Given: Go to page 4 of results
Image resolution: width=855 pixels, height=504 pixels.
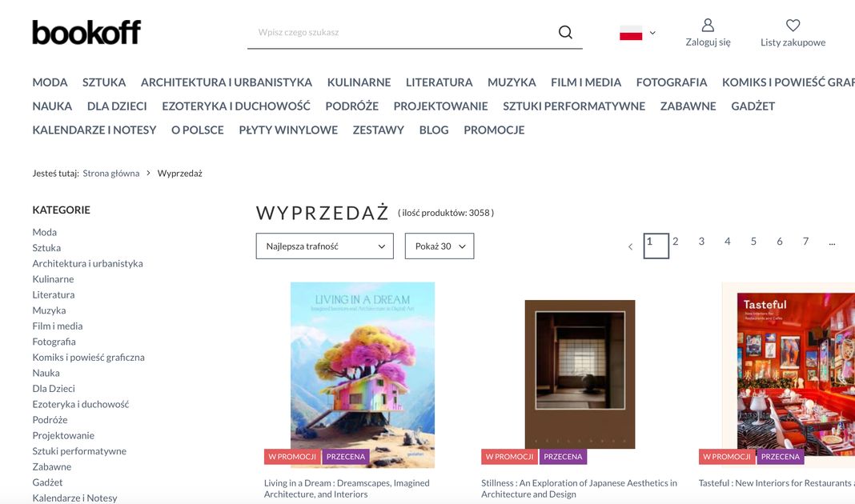Looking at the screenshot, I should [x=728, y=242].
